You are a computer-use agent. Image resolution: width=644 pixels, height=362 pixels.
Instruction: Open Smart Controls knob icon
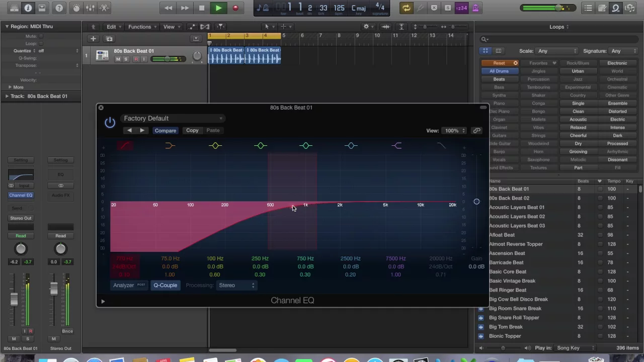pos(76,8)
